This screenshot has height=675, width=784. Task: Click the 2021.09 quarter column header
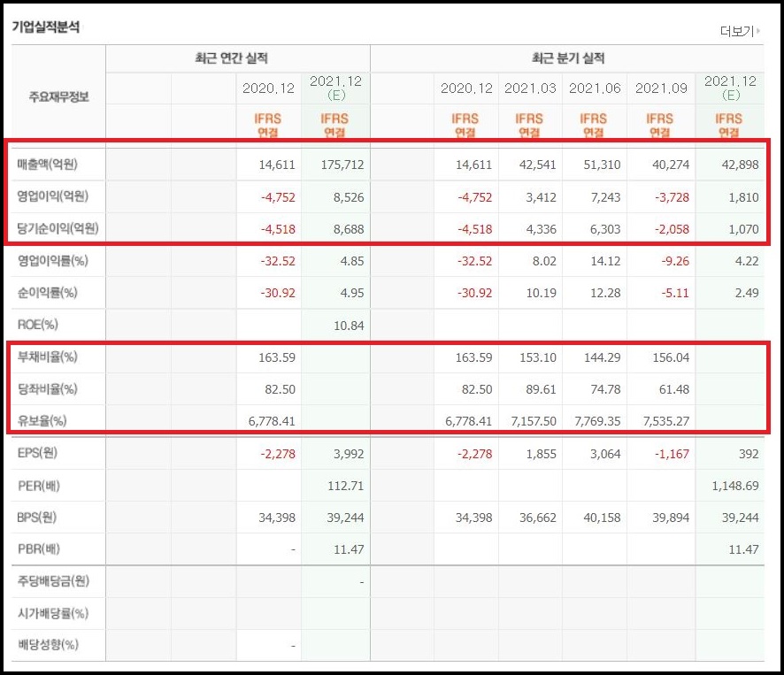661,88
